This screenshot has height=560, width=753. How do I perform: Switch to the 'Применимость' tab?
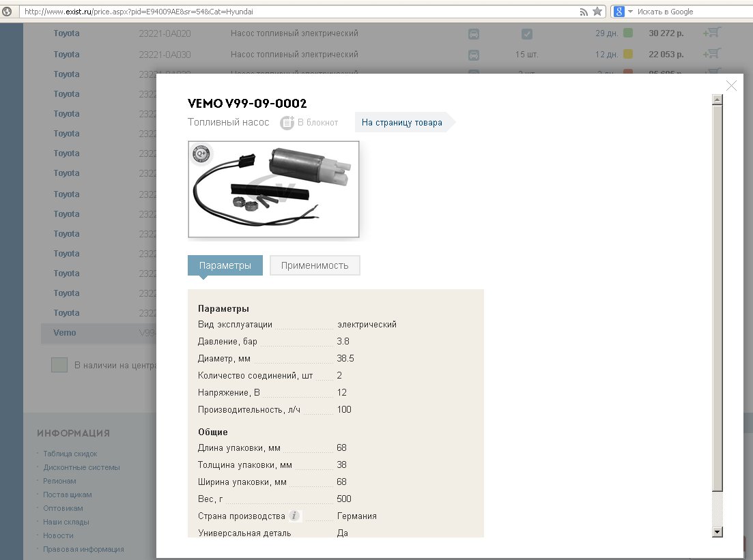tap(315, 265)
